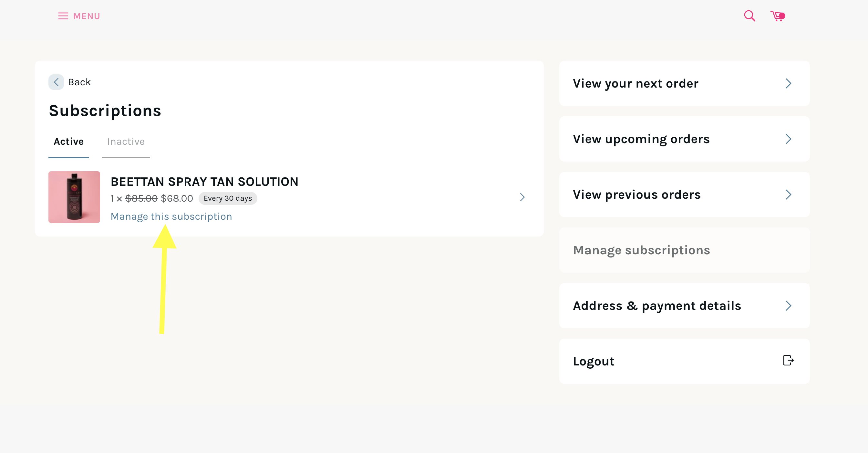Viewport: 868px width, 453px height.
Task: Open the shopping cart icon
Action: [x=777, y=16]
